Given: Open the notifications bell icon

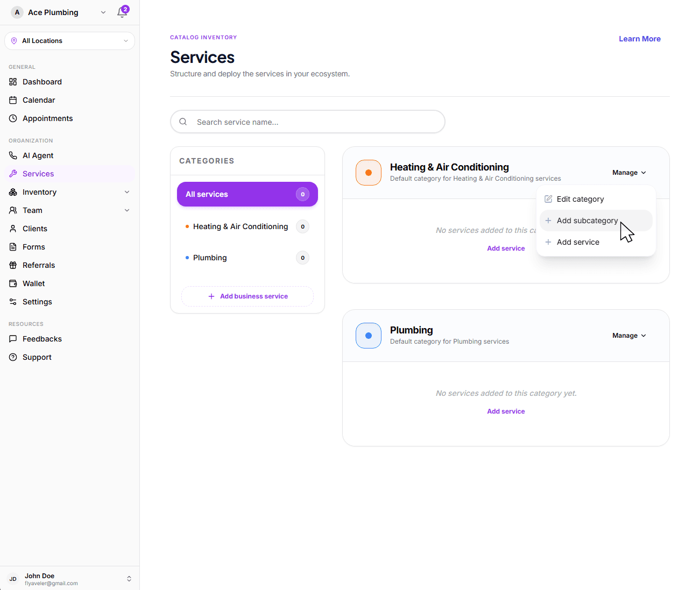Looking at the screenshot, I should (x=122, y=12).
